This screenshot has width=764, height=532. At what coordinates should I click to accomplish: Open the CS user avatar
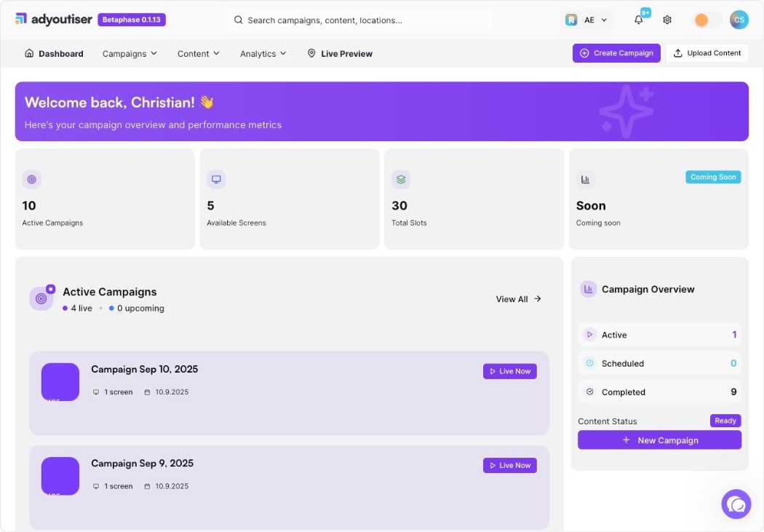(739, 20)
